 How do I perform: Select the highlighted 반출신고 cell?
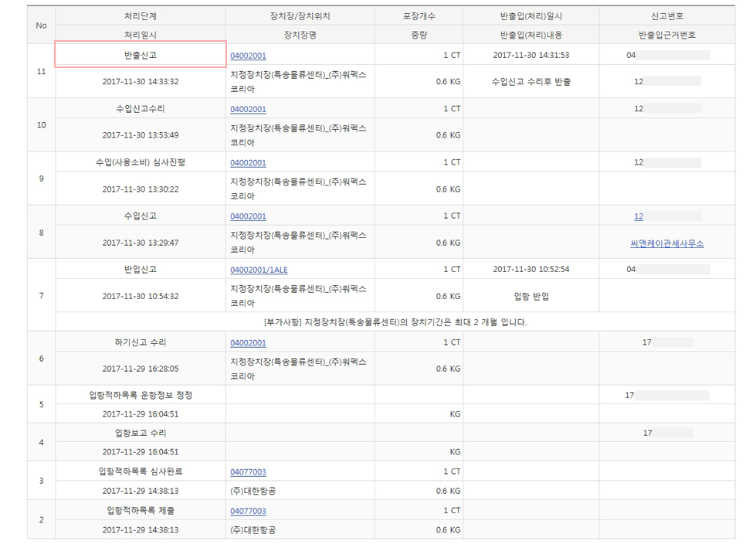tap(140, 55)
